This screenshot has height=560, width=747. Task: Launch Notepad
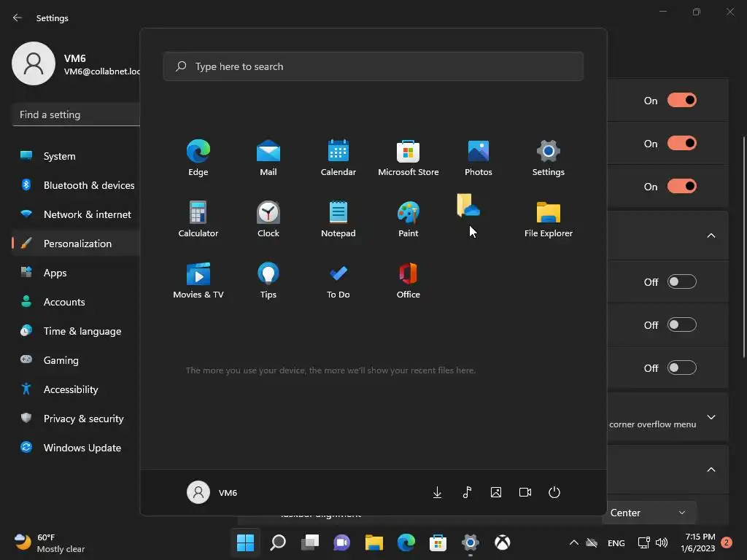coord(338,219)
